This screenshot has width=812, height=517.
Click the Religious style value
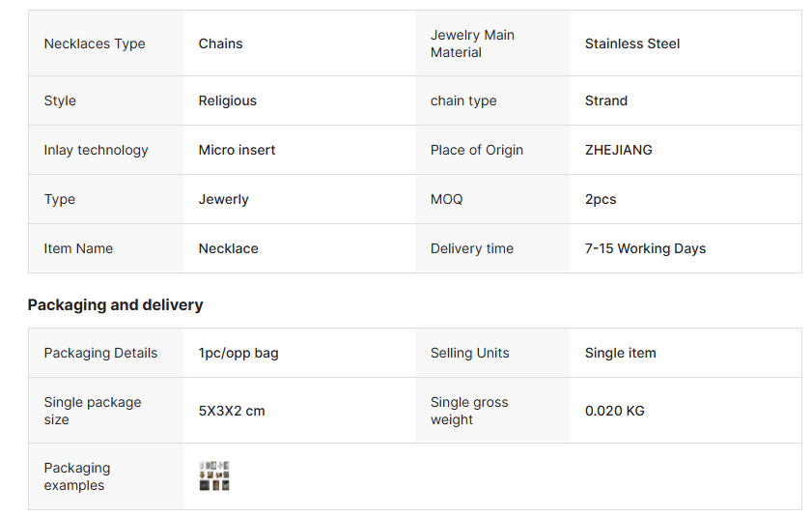click(x=227, y=101)
